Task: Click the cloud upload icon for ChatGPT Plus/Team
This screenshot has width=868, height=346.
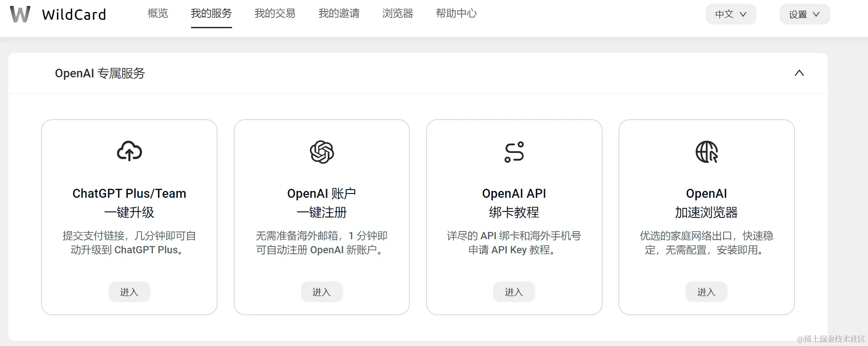Action: pos(129,151)
